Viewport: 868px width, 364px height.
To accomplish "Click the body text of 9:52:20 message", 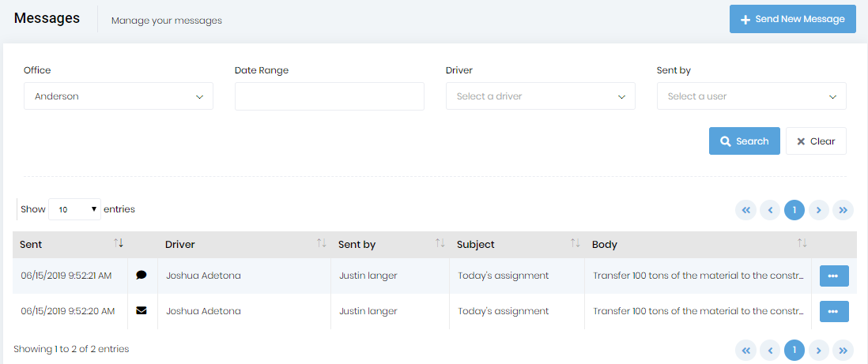I will (699, 311).
